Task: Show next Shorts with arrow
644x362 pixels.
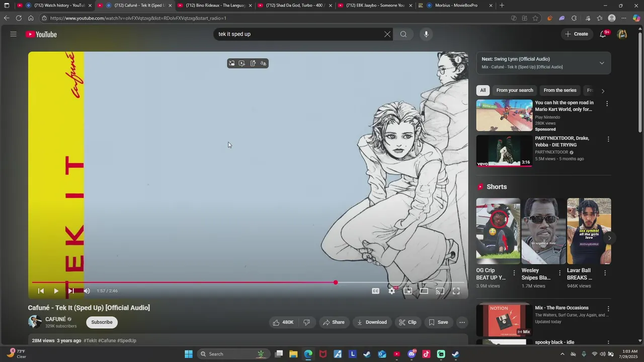Action: (609, 238)
